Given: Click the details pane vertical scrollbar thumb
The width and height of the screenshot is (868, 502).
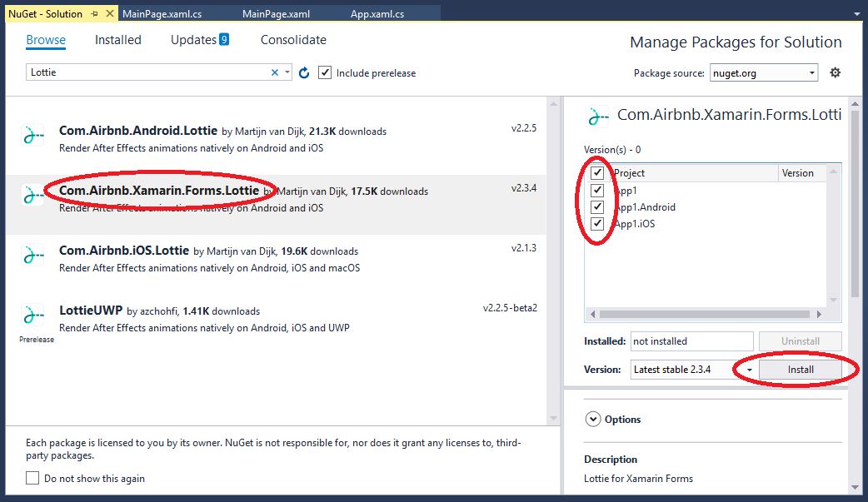Looking at the screenshot, I should pyautogui.click(x=856, y=204).
